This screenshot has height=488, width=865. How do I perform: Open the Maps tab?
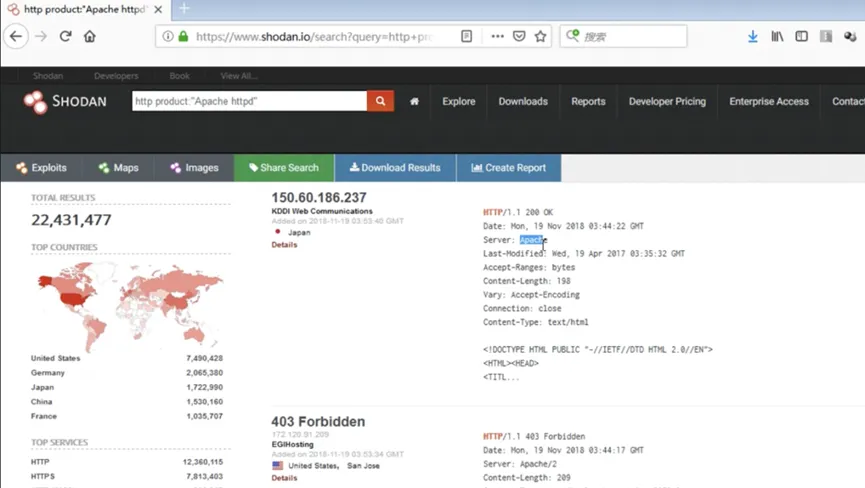click(x=119, y=168)
